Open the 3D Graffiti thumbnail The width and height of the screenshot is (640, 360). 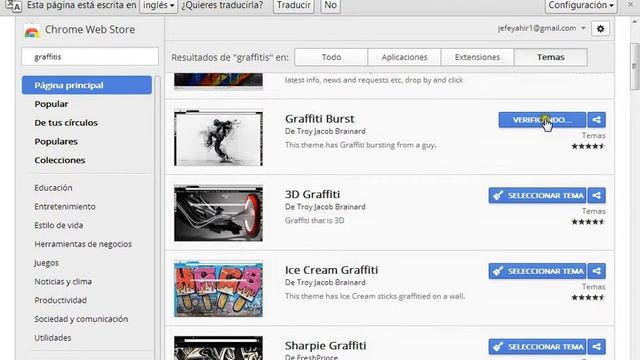click(218, 213)
